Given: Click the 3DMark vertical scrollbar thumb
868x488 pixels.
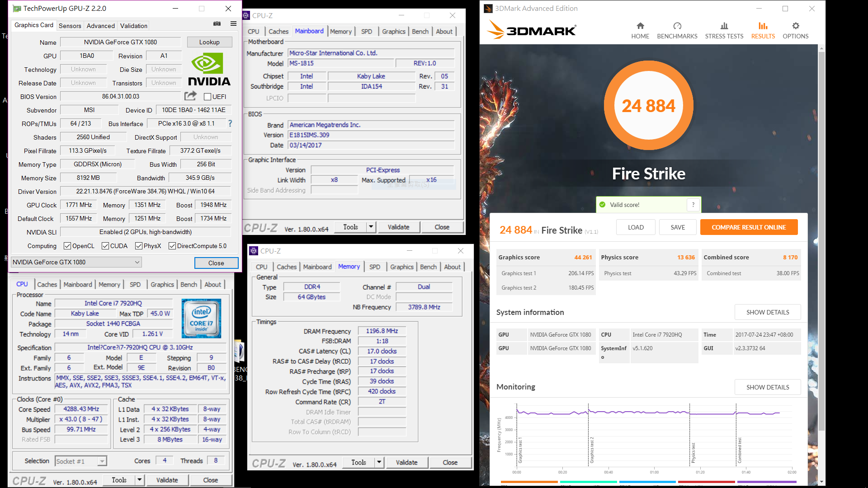Looking at the screenshot, I should click(821, 241).
